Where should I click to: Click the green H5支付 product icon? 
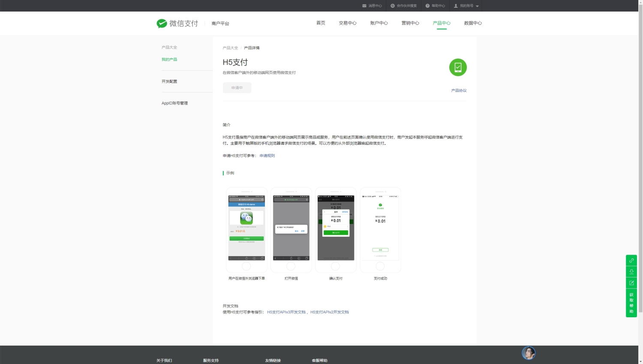coord(458,67)
